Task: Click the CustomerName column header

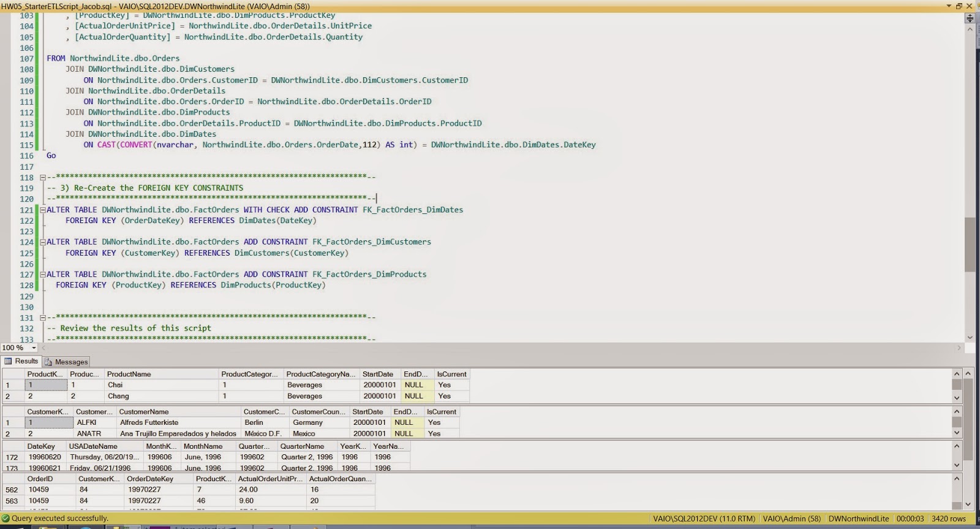Action: point(178,412)
